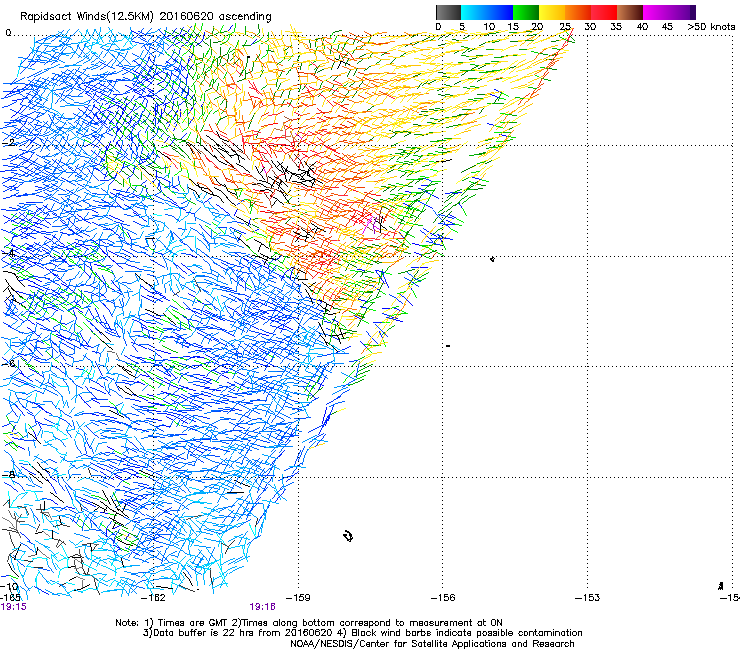Select the orange 25–30 knots legend swatch
Viewport: 740px width, 650px height.
[x=578, y=12]
